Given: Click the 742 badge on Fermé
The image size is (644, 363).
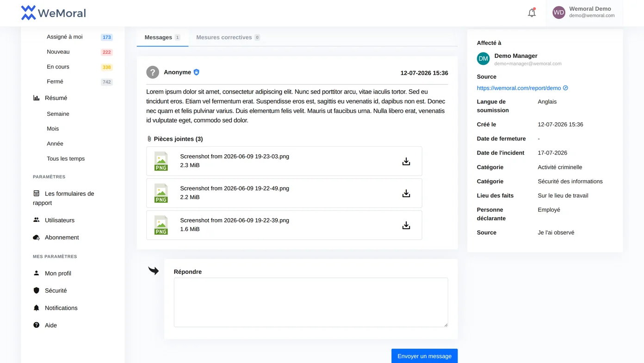Looking at the screenshot, I should (x=107, y=82).
